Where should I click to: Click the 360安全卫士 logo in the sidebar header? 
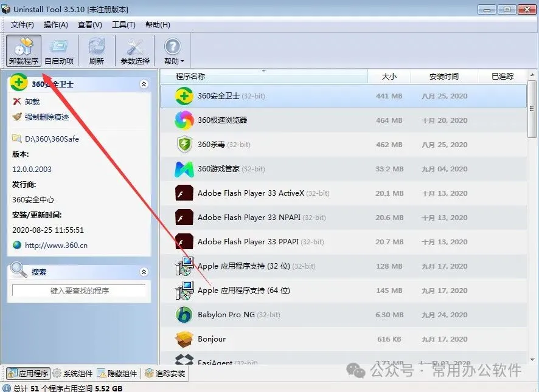coord(19,83)
